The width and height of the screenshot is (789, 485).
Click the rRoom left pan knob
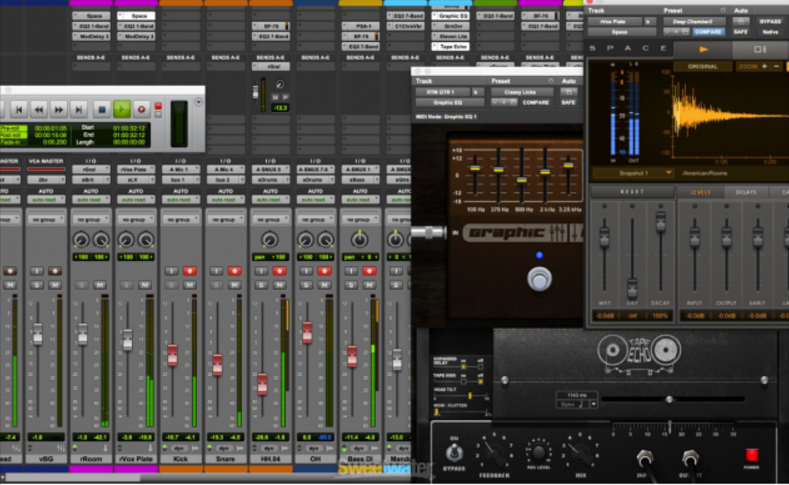(x=81, y=239)
